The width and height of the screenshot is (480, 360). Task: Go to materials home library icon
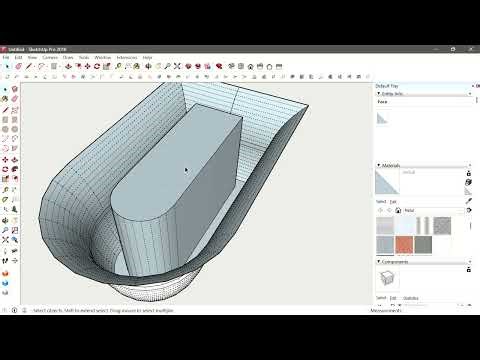pos(398,210)
